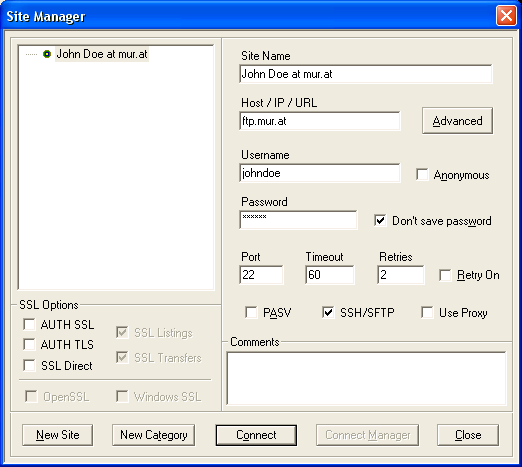This screenshot has height=467, width=522.
Task: Select the John Doe at mur.at tree entry
Action: tap(102, 54)
